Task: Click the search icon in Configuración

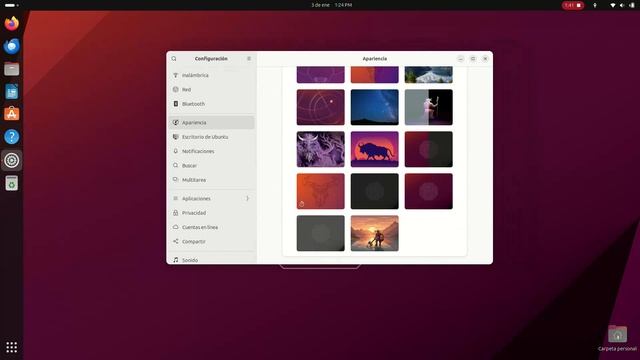Action: (x=174, y=59)
